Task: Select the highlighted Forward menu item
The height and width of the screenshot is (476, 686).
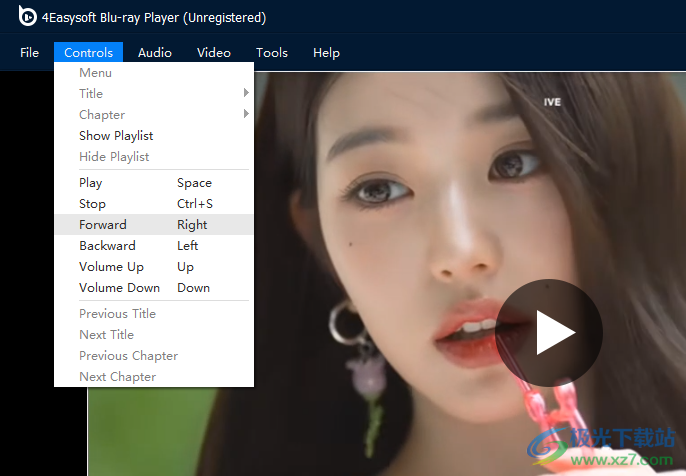Action: (x=154, y=224)
